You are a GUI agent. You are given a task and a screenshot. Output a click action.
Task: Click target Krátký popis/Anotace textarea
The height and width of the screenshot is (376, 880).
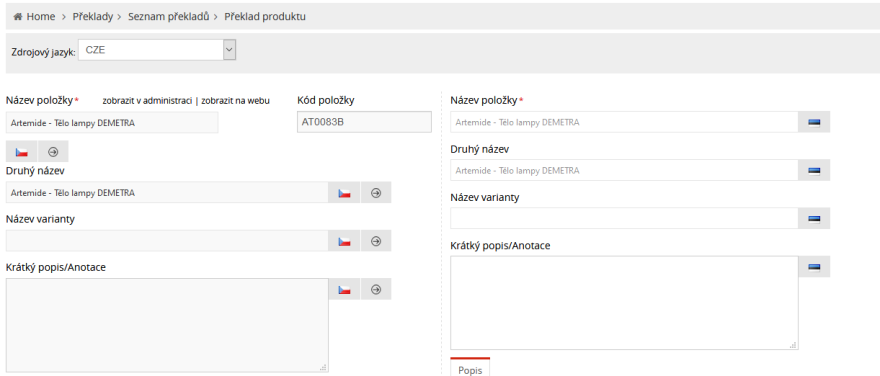(x=624, y=303)
